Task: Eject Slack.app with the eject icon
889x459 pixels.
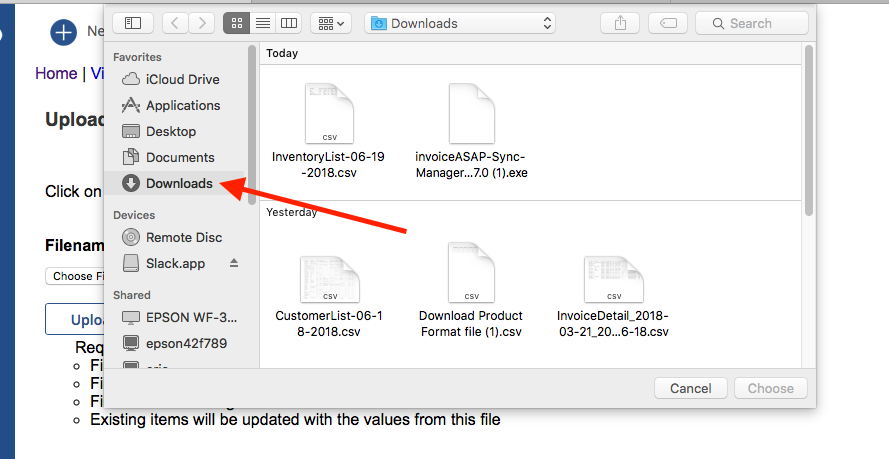Action: tap(234, 263)
